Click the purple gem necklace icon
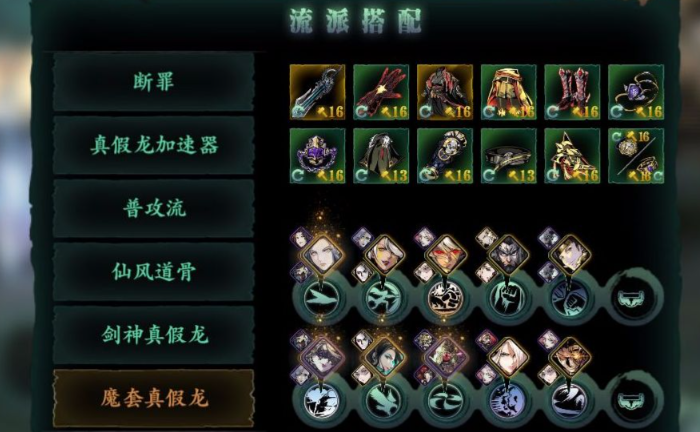This screenshot has width=700, height=432. coord(636,92)
